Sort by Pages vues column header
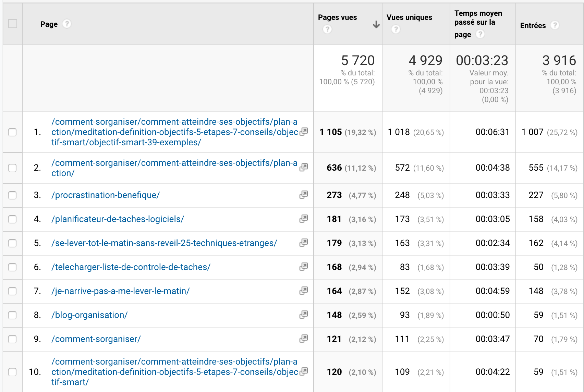This screenshot has width=584, height=392. click(337, 17)
